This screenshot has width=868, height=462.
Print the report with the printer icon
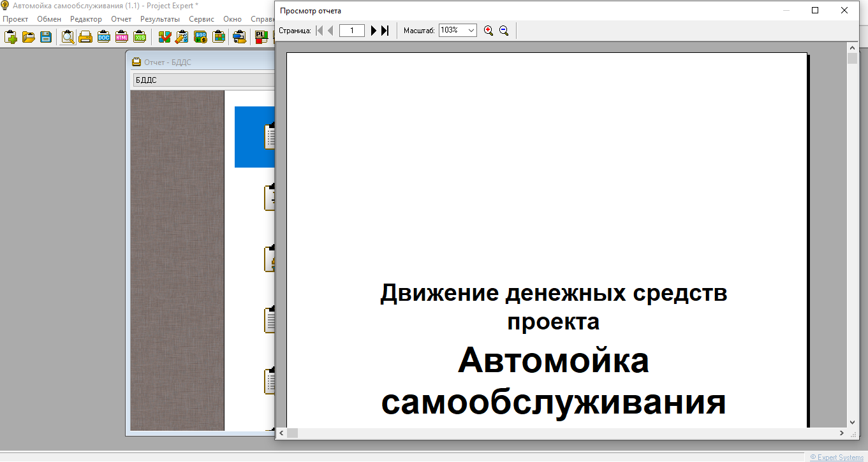pos(85,37)
